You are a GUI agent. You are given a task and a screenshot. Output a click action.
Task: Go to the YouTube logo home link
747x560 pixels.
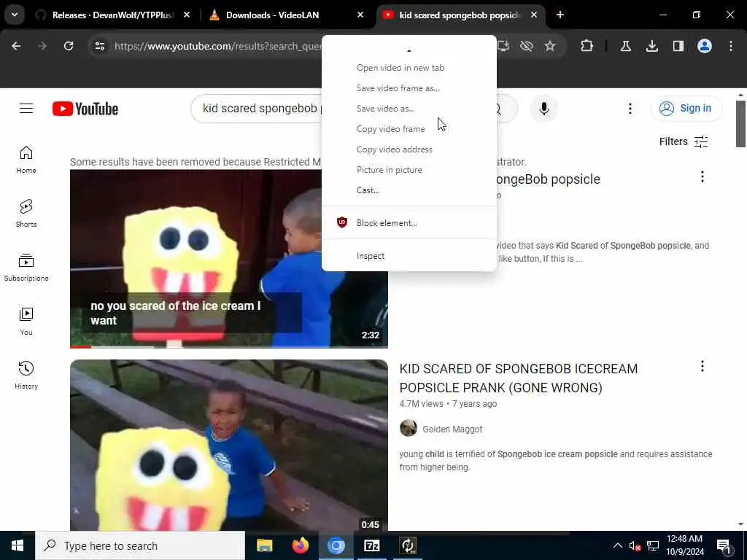(x=85, y=109)
